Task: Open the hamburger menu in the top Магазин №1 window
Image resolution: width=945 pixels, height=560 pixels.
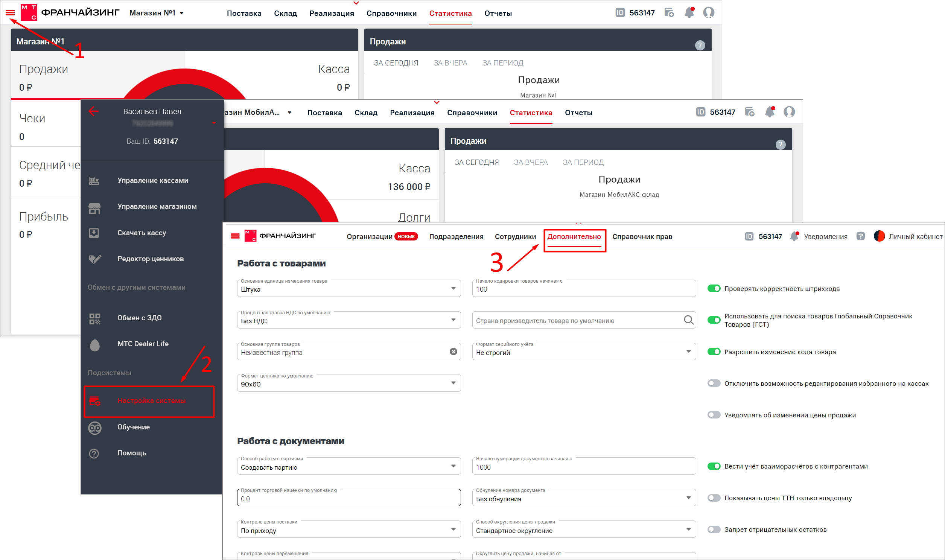Action: point(10,13)
